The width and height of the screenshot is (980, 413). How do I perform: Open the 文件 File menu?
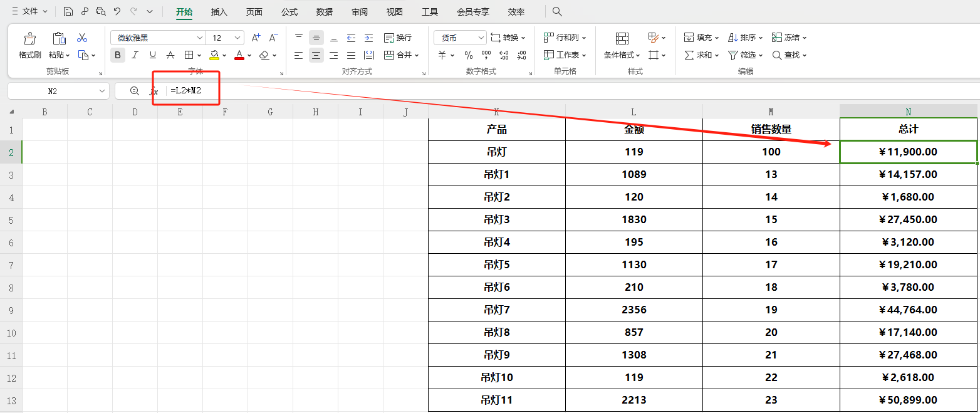(x=29, y=12)
